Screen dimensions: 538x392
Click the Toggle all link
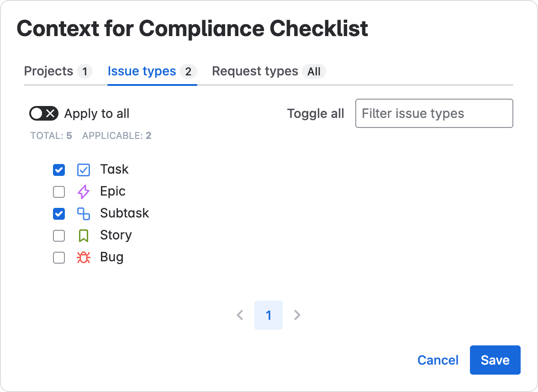316,114
